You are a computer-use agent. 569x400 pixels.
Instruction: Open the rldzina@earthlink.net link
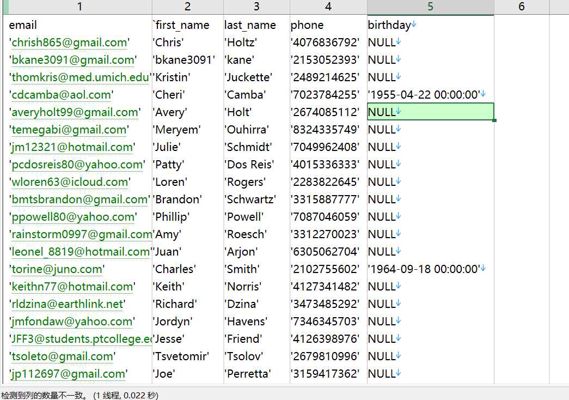[x=67, y=304]
